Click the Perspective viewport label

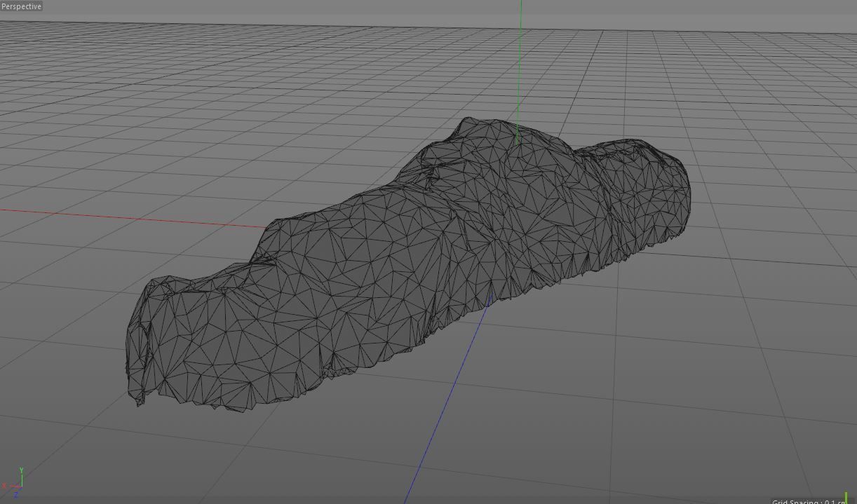pos(22,6)
